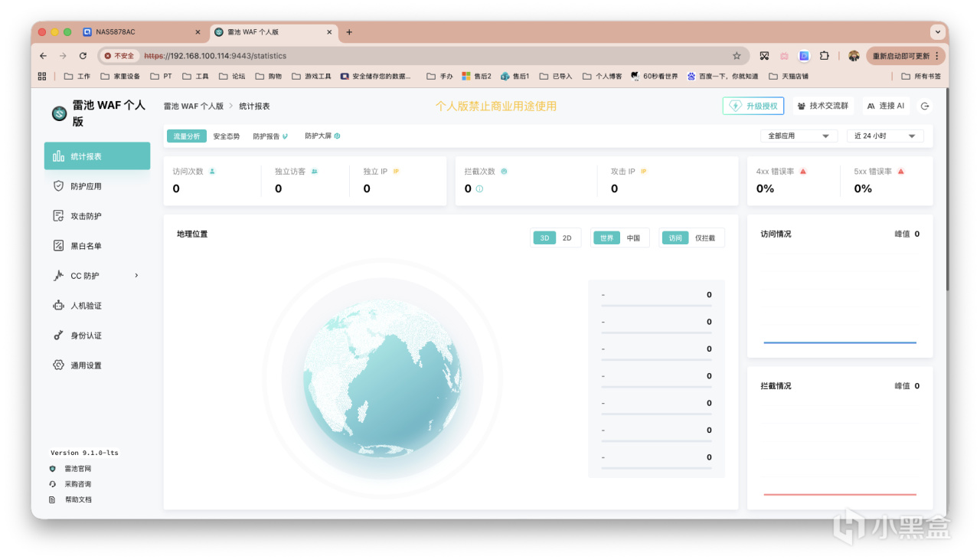980x560 pixels.
Task: Click the icon next to 独立访客
Action: [315, 172]
